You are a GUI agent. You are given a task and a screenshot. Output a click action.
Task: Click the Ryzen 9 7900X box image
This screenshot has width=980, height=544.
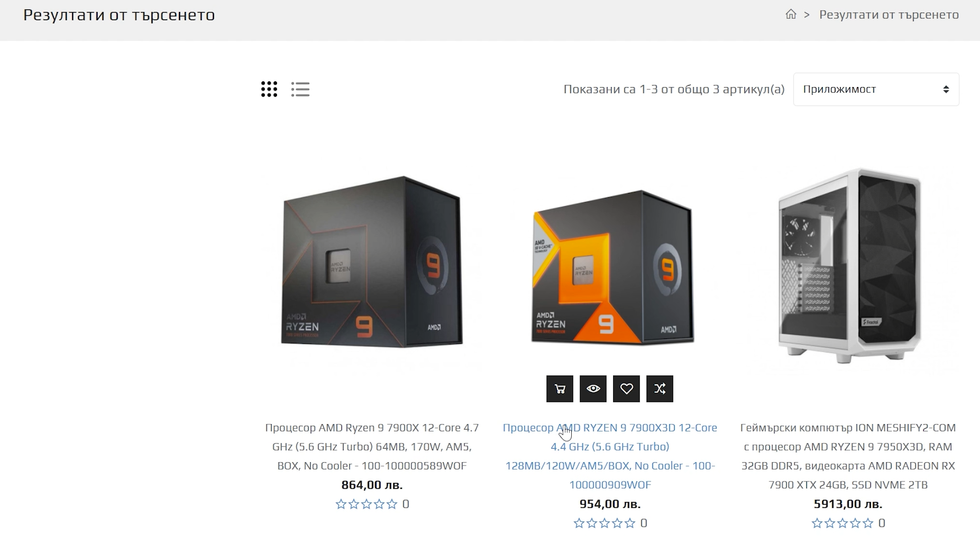[372, 262]
